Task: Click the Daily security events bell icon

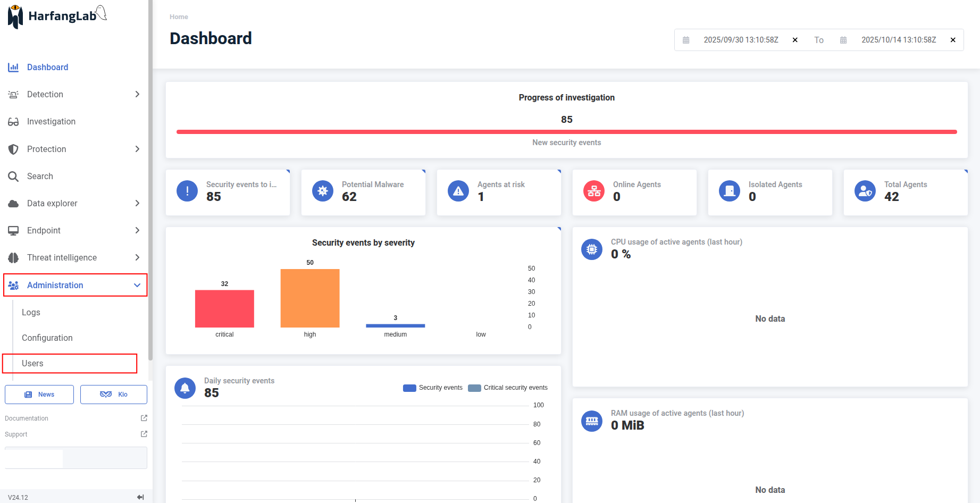Action: pyautogui.click(x=185, y=388)
